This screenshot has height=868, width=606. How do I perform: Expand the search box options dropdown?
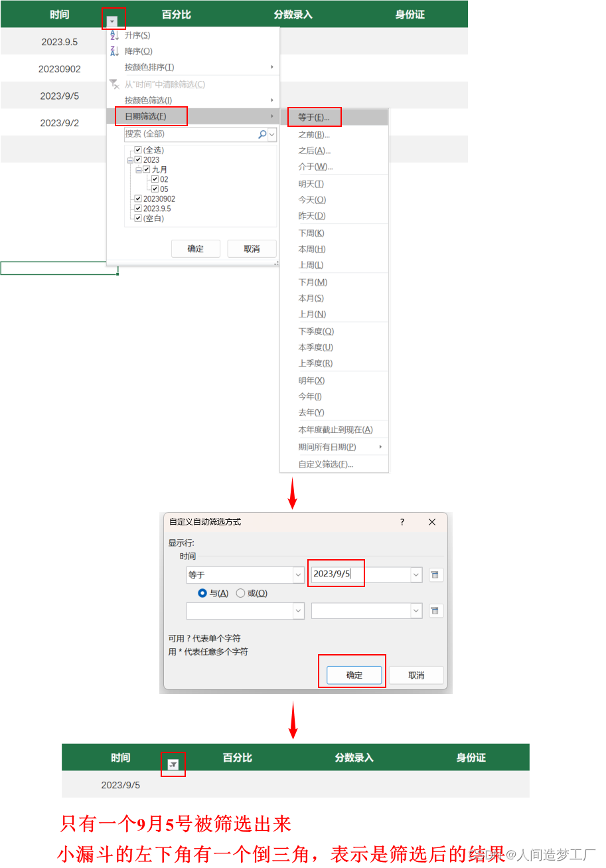pos(272,135)
